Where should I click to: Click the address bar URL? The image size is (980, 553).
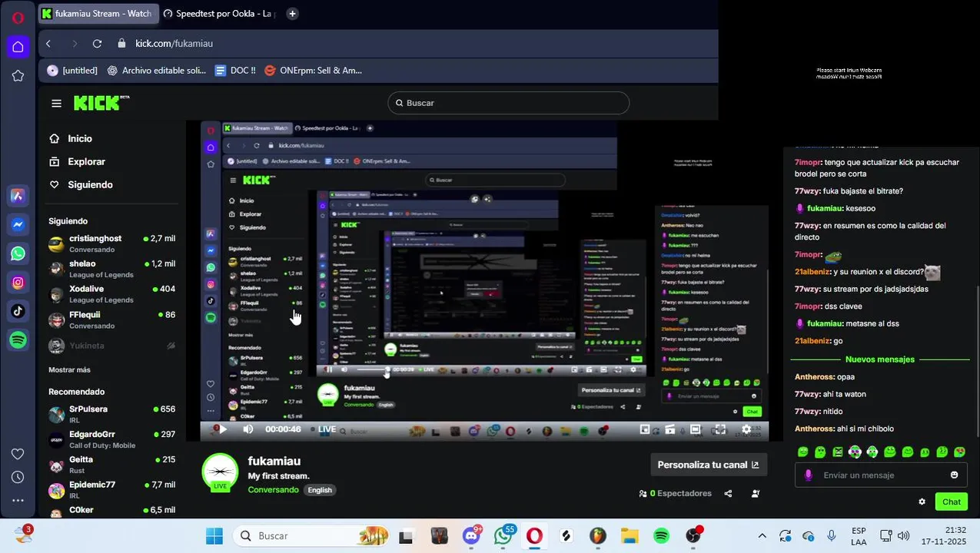tap(174, 44)
